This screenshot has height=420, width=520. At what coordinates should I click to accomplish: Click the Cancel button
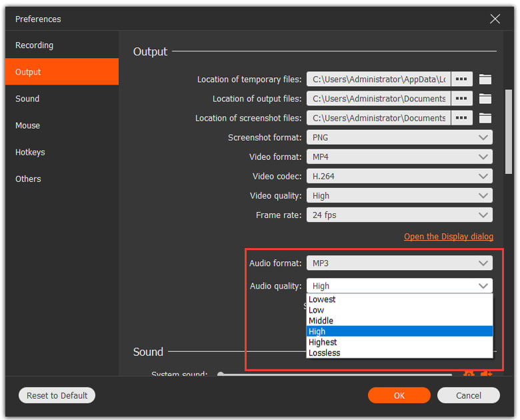tap(468, 395)
